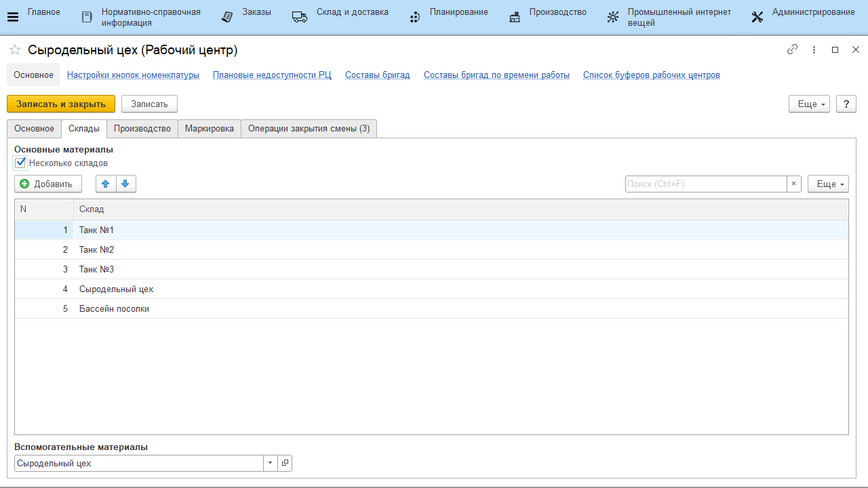Viewport: 868px width, 488px height.
Task: Expand the 'Вспомогательные материалы' dropdown list
Action: [271, 463]
